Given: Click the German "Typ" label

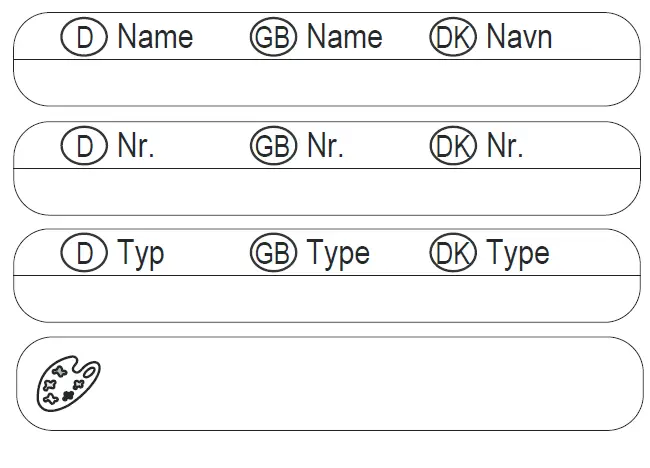Looking at the screenshot, I should point(141,254).
